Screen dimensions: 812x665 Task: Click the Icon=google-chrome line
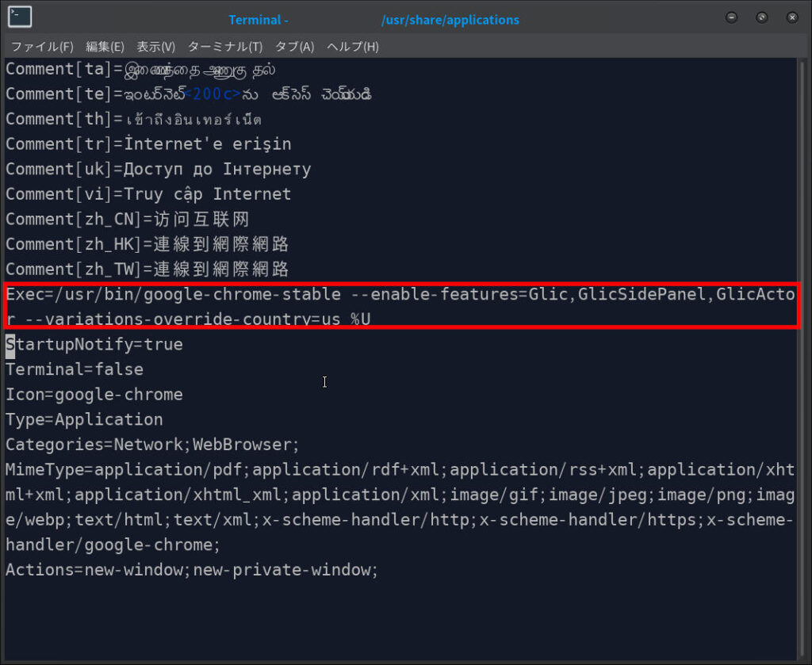click(94, 395)
